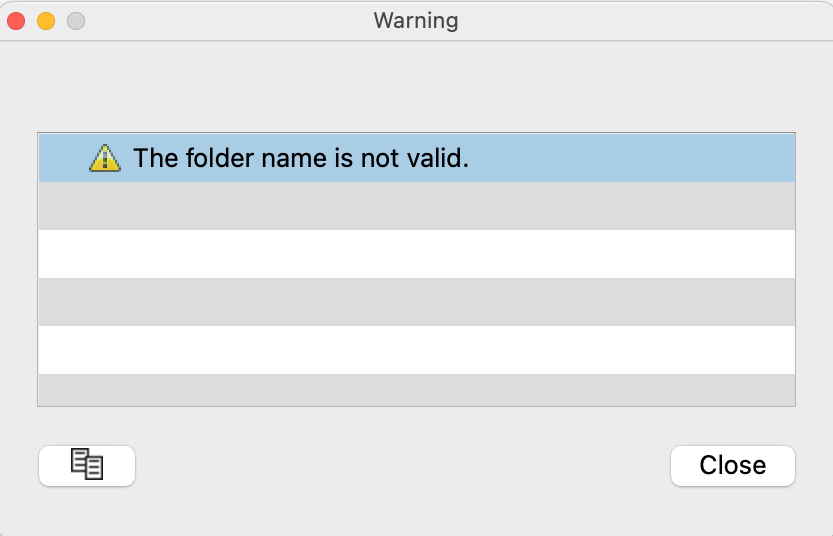Click the empty gray row below the message

point(416,206)
